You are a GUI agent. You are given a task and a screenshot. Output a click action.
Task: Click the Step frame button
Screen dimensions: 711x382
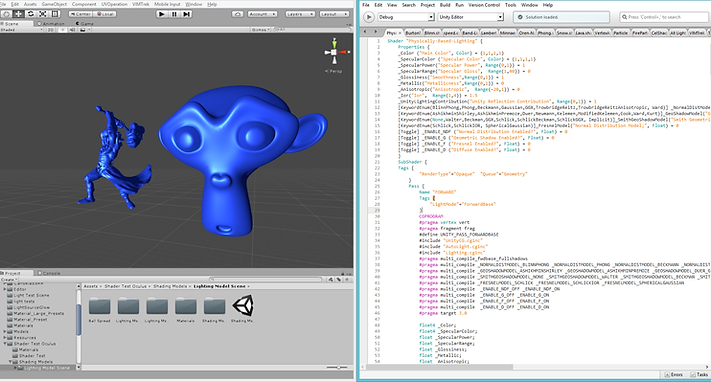(186, 14)
